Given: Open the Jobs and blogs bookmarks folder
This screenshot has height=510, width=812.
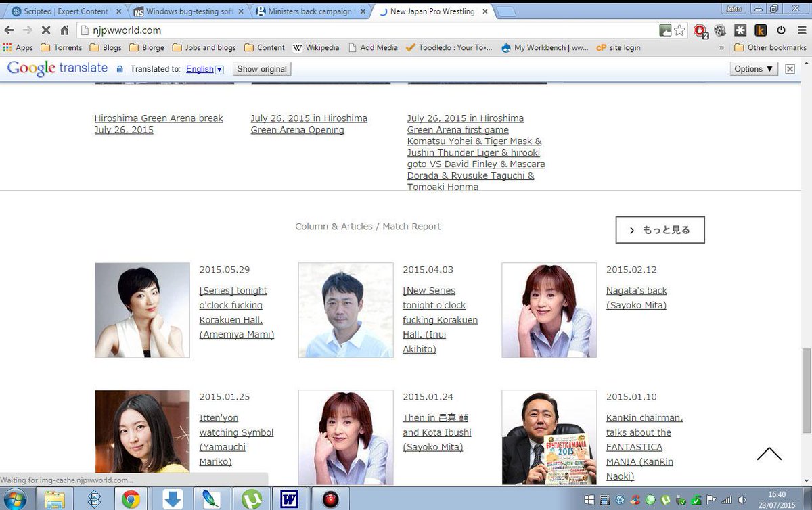Looking at the screenshot, I should coord(204,48).
